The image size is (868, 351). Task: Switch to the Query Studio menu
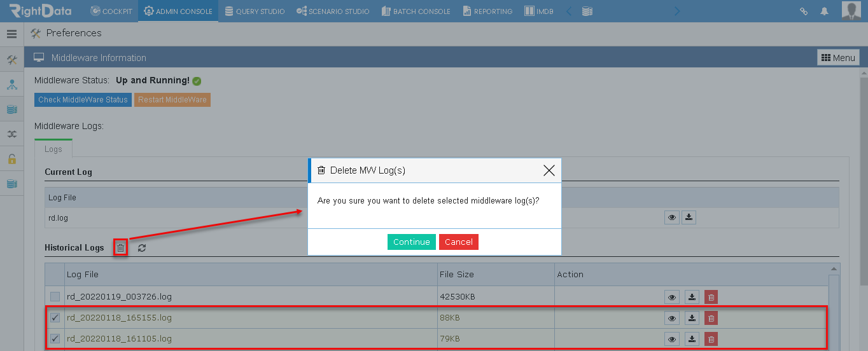click(255, 11)
